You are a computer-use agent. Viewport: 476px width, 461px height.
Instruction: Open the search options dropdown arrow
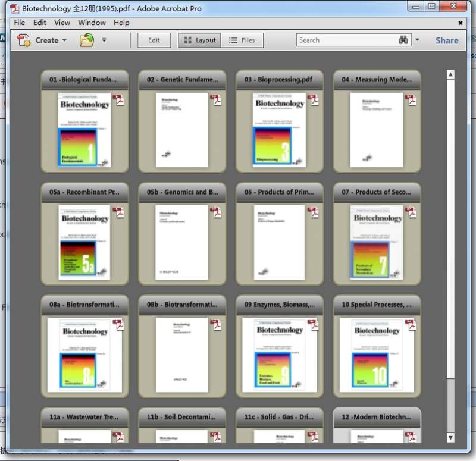click(x=418, y=40)
